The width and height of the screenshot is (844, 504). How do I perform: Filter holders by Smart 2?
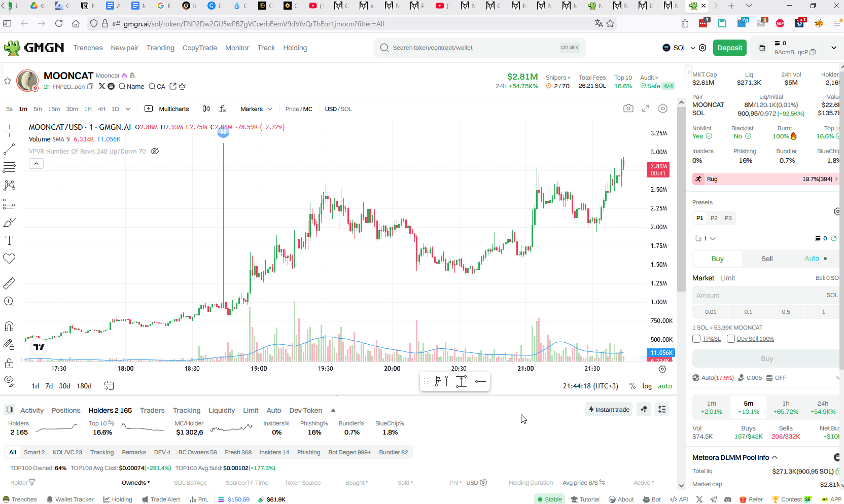[34, 452]
